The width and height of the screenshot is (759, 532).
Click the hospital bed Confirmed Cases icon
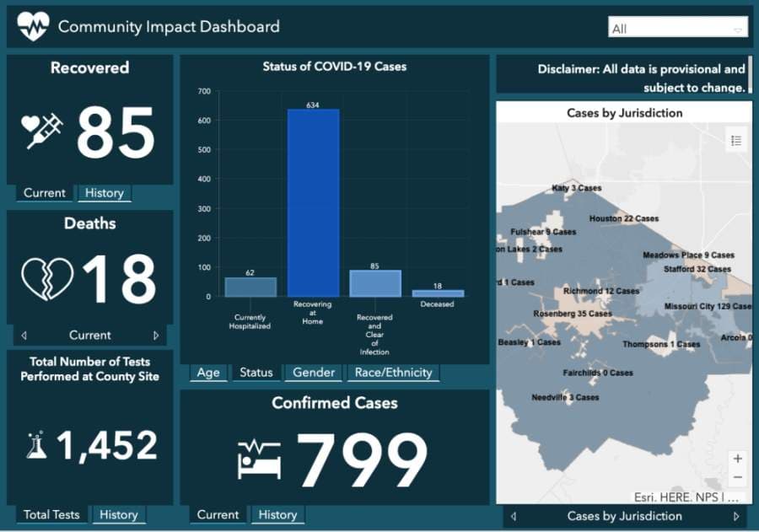(x=259, y=459)
